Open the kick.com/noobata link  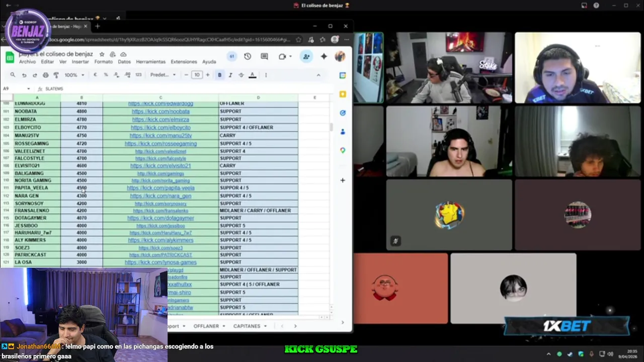pos(160,111)
